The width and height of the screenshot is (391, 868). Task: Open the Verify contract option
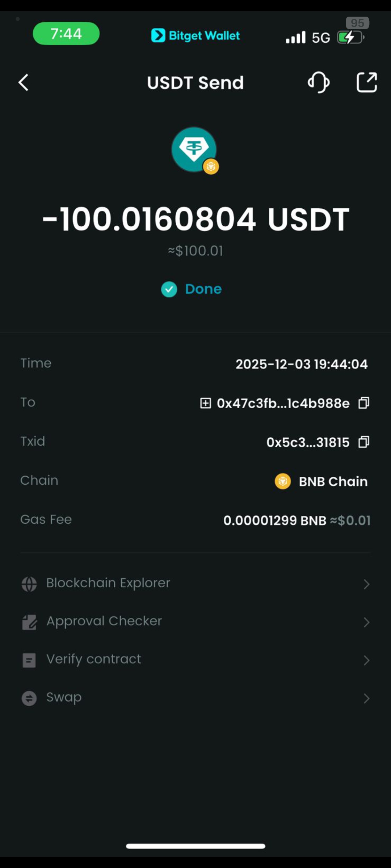click(x=94, y=659)
